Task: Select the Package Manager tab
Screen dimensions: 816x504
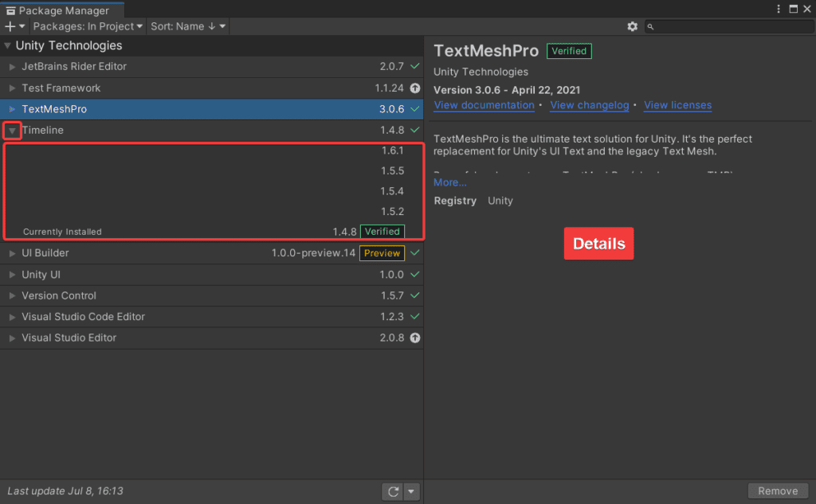Action: click(62, 10)
